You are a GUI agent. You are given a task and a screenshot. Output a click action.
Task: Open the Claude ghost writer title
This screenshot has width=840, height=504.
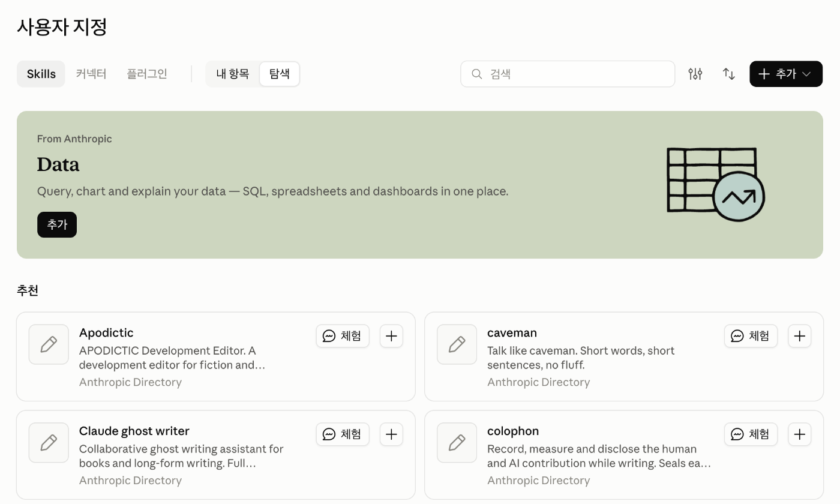[134, 431]
